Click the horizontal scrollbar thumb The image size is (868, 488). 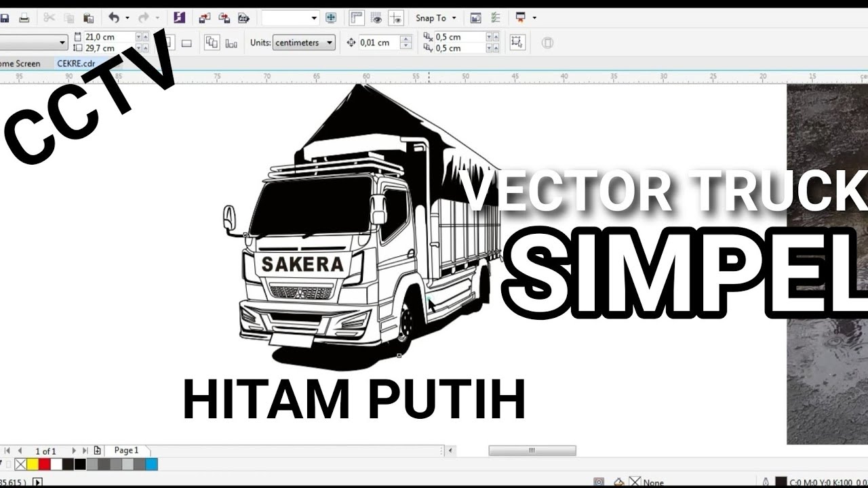(x=532, y=450)
